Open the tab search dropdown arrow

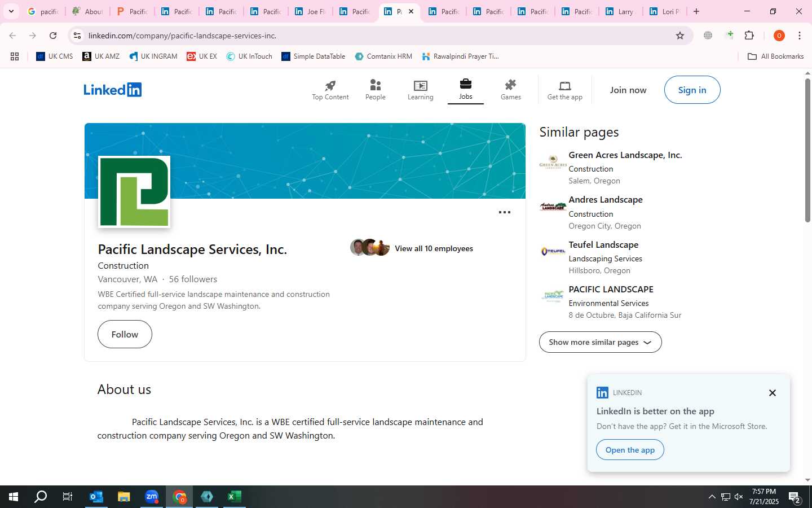(x=11, y=11)
